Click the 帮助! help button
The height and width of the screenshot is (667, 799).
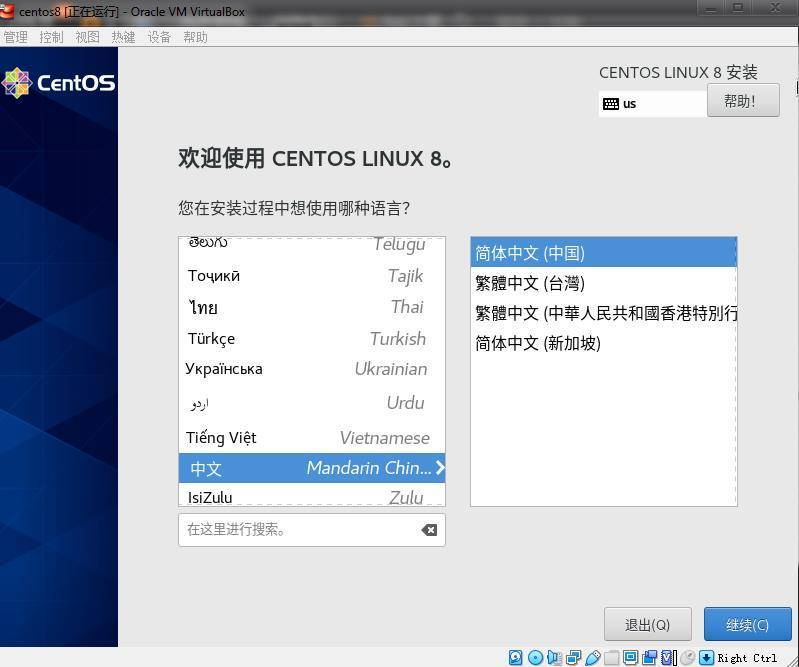743,100
